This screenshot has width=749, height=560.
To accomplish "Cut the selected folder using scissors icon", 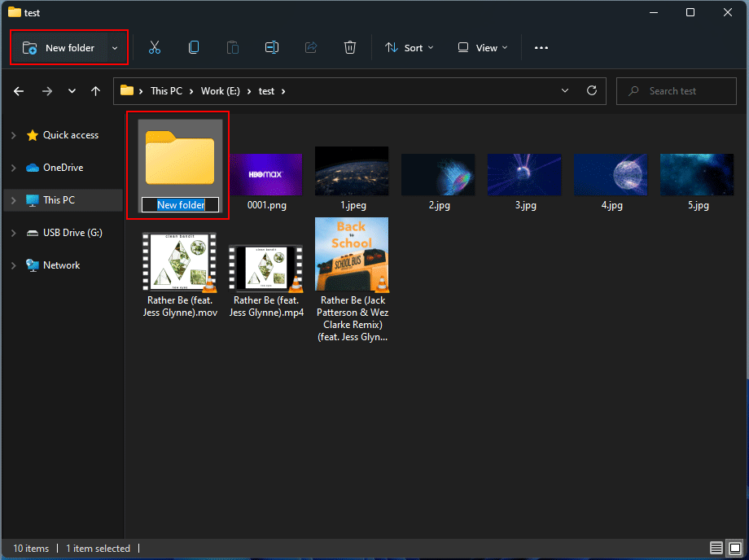I will coord(155,47).
